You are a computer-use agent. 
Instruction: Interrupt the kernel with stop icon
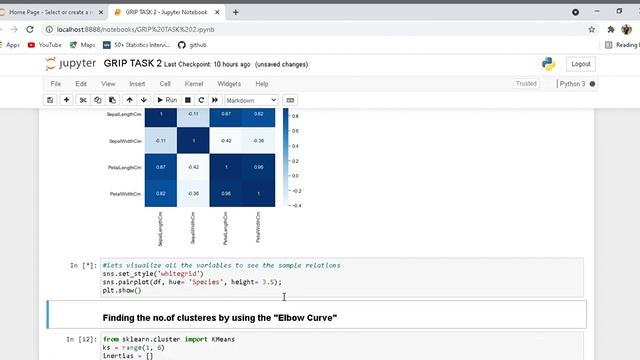tap(188, 100)
